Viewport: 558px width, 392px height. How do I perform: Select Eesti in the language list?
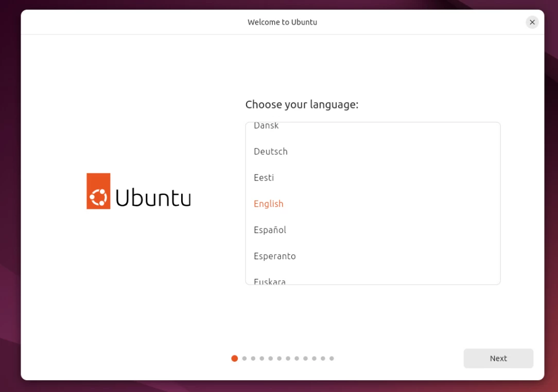(x=373, y=177)
